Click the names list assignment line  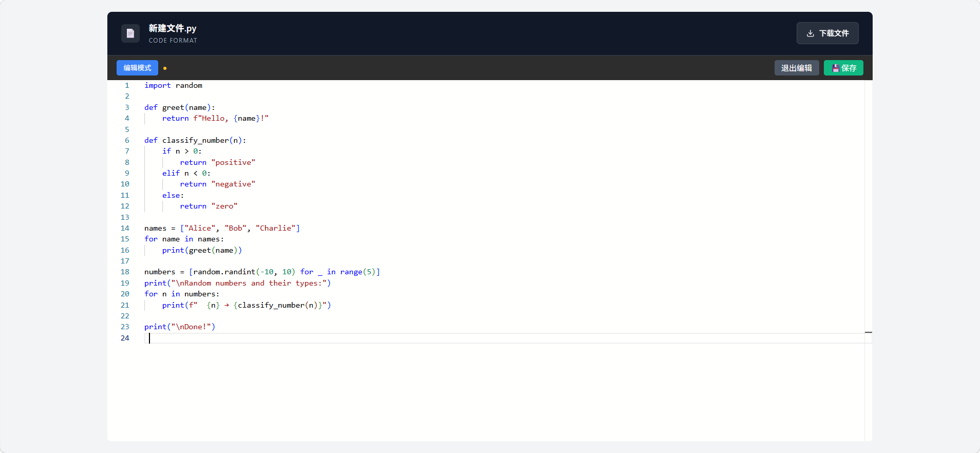pyautogui.click(x=222, y=228)
